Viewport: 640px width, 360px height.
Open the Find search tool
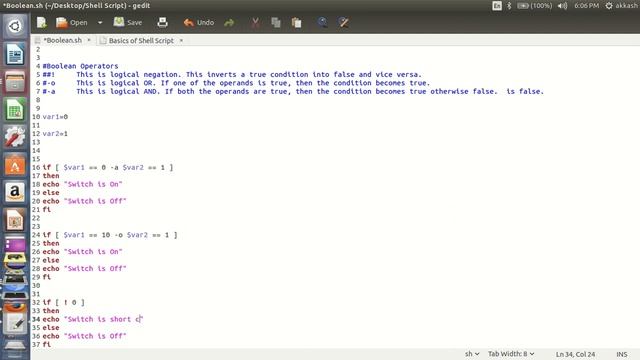coord(322,22)
